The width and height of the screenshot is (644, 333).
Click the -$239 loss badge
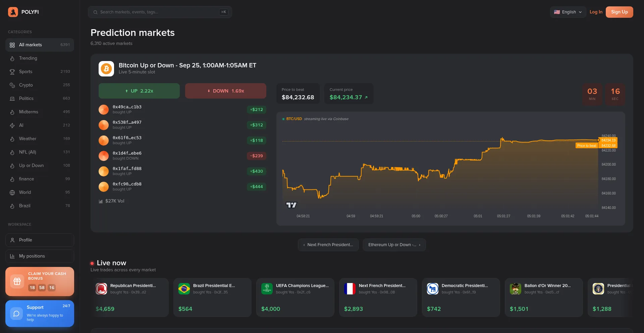point(257,156)
